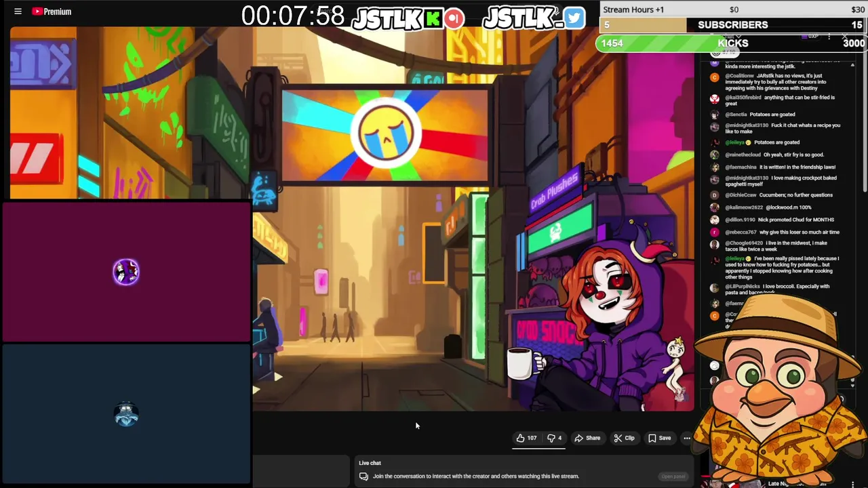Click the purple avatar in maroon panel
The width and height of the screenshot is (868, 488).
coord(126,272)
